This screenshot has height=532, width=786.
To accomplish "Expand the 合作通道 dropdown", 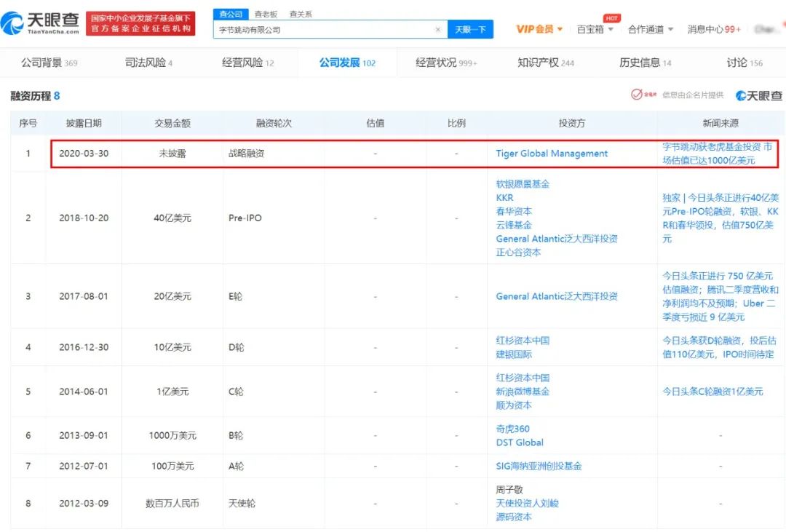I will click(651, 29).
